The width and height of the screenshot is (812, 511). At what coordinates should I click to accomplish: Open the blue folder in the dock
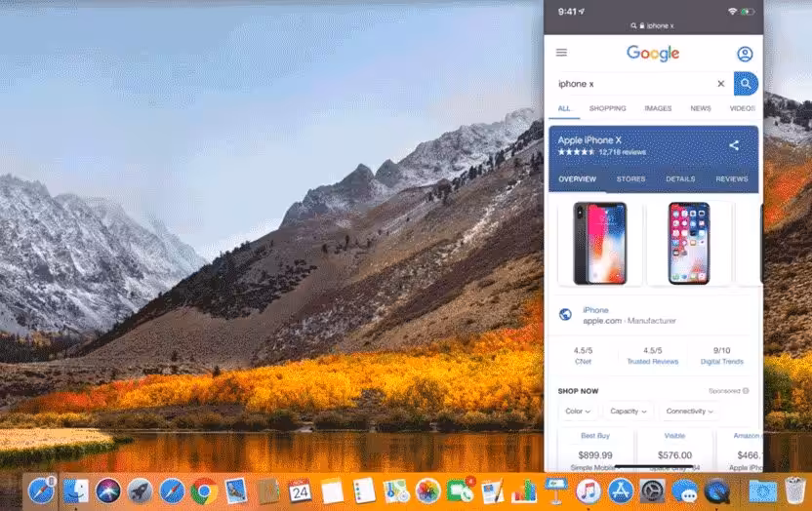tap(763, 491)
